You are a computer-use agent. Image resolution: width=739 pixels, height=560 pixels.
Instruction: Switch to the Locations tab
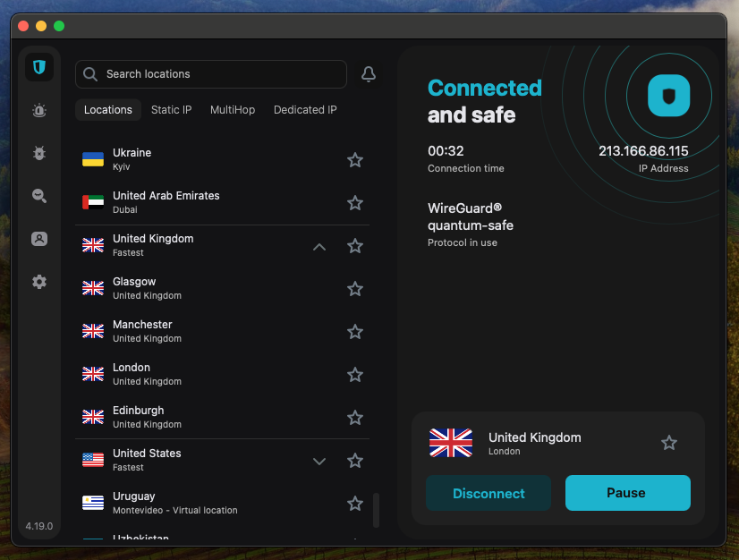pos(108,110)
